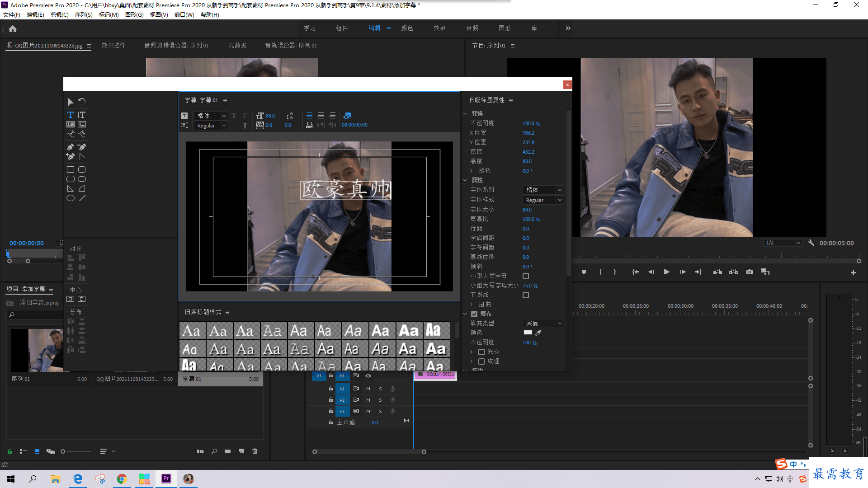Click the New Bin folder button in Project panel

click(x=227, y=451)
